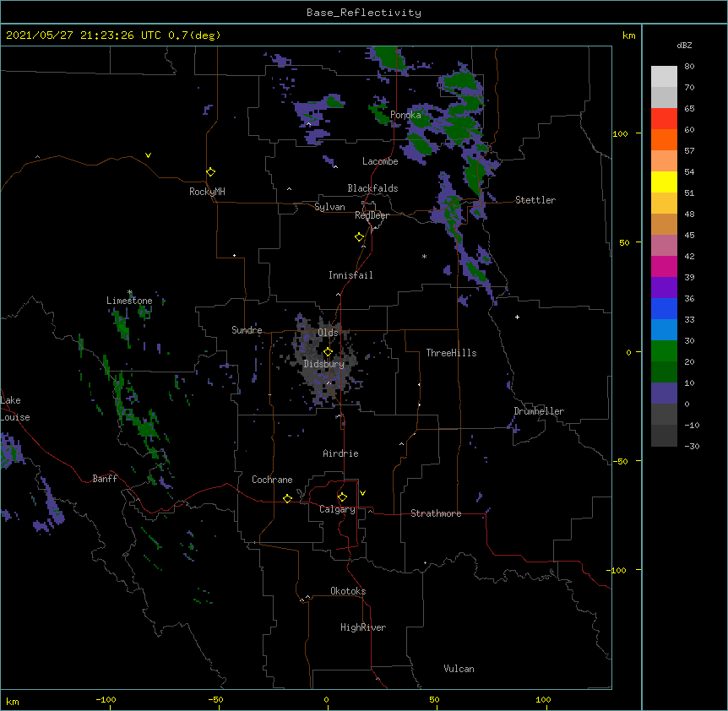Click the km unit label at bottom left
This screenshot has height=711, width=728.
click(13, 701)
